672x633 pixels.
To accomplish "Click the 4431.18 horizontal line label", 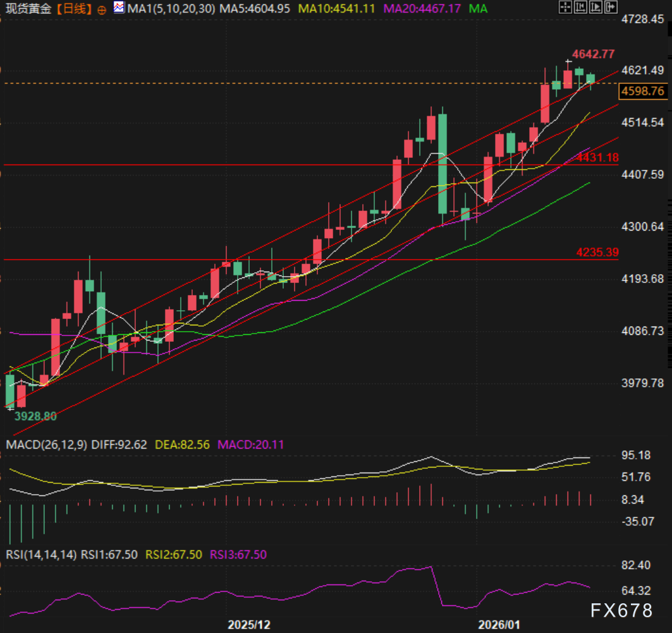I will [597, 157].
